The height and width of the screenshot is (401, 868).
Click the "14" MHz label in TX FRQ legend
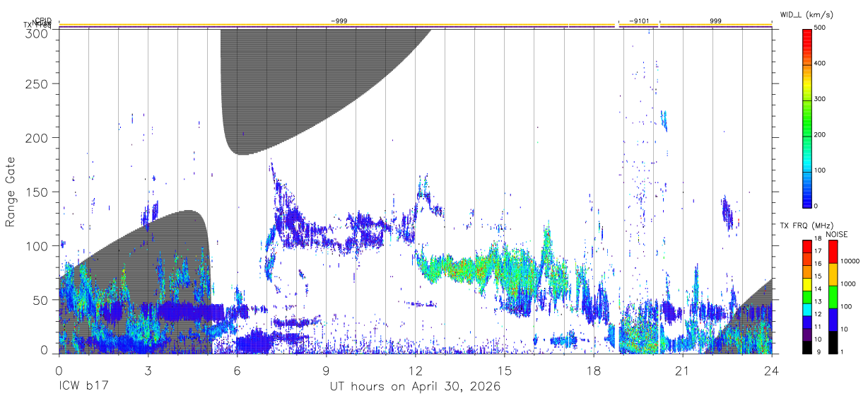[818, 289]
